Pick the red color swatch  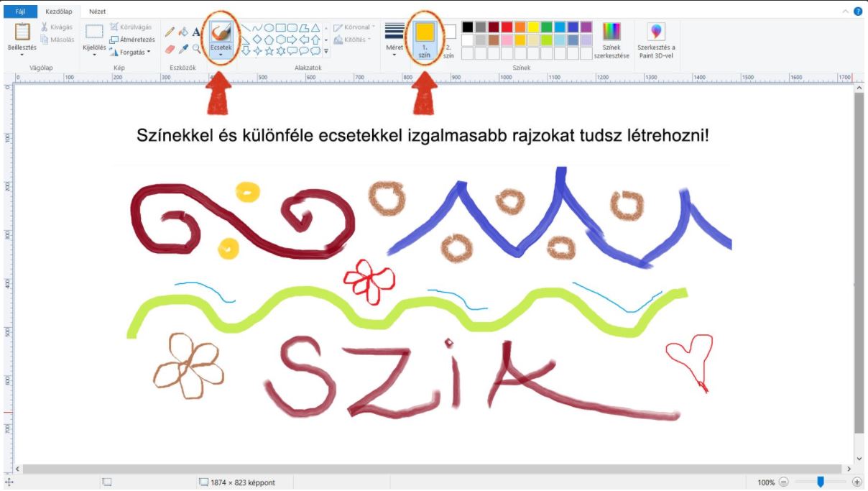click(x=507, y=27)
